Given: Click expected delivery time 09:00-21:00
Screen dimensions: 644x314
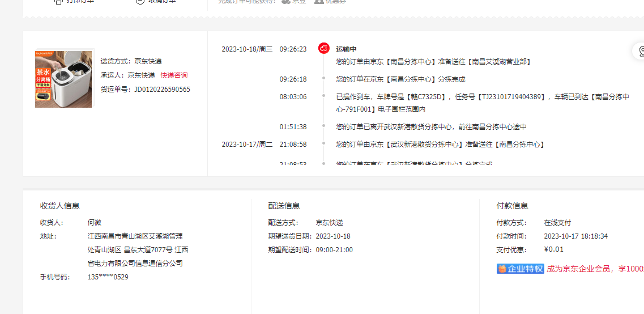Looking at the screenshot, I should [334, 250].
